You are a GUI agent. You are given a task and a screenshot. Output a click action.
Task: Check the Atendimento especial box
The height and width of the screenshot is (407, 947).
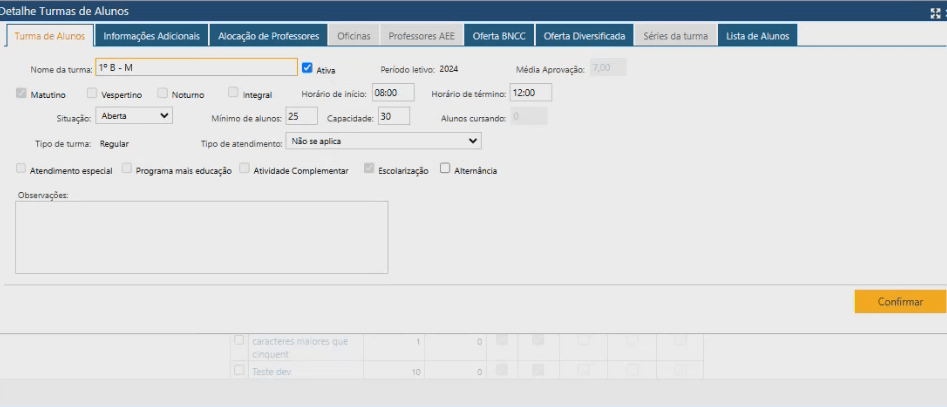click(22, 169)
